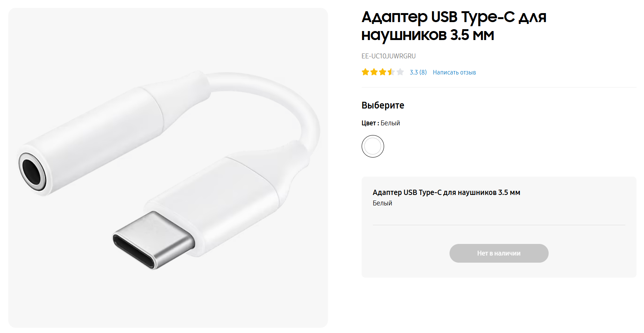Open the adapter product image
This screenshot has width=644, height=333.
pyautogui.click(x=168, y=168)
